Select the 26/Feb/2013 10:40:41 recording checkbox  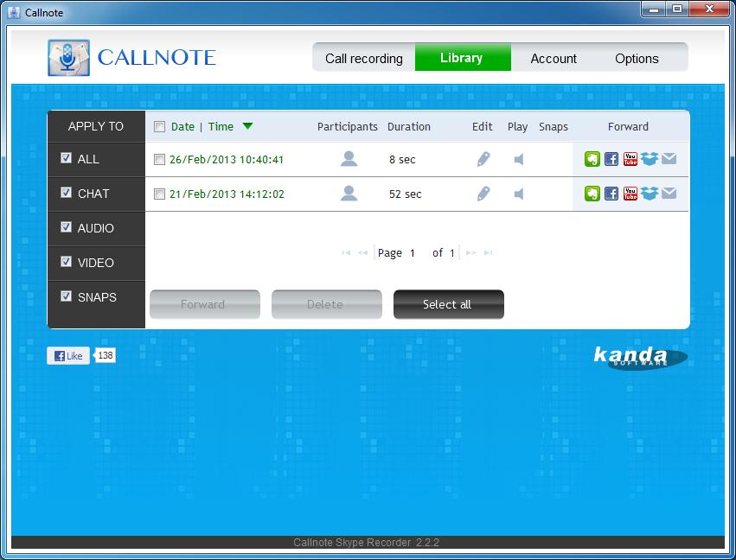click(x=160, y=160)
